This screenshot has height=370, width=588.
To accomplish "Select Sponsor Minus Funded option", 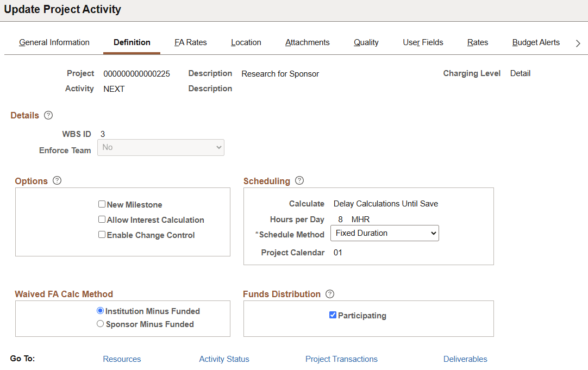I will pyautogui.click(x=100, y=324).
